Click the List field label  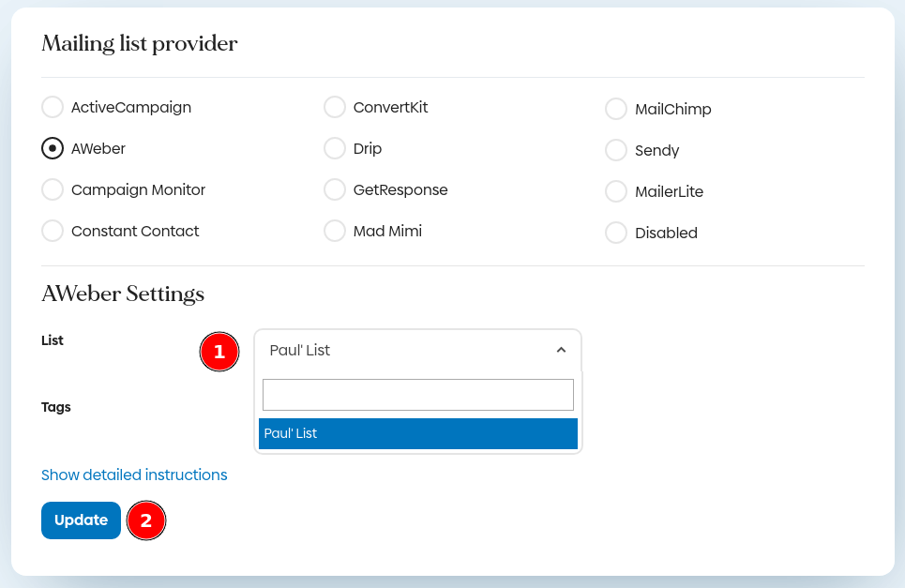tap(53, 340)
